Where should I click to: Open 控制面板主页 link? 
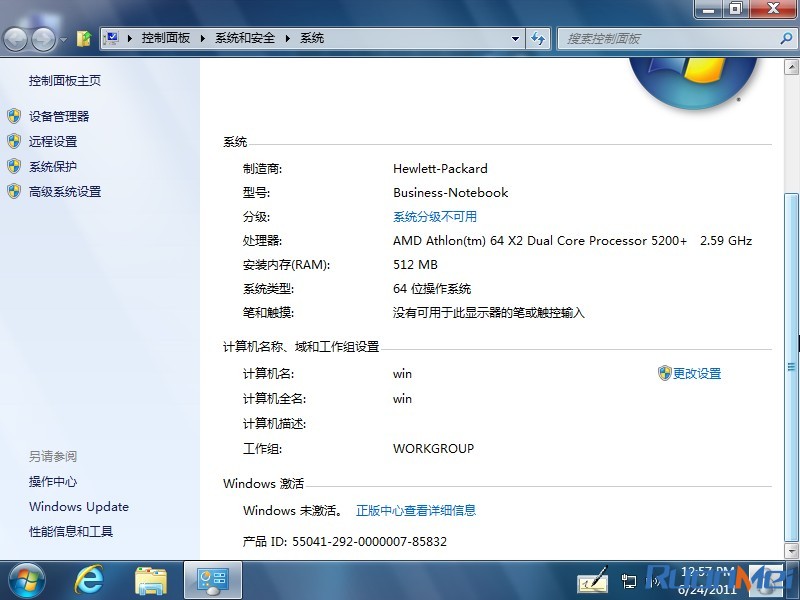65,81
